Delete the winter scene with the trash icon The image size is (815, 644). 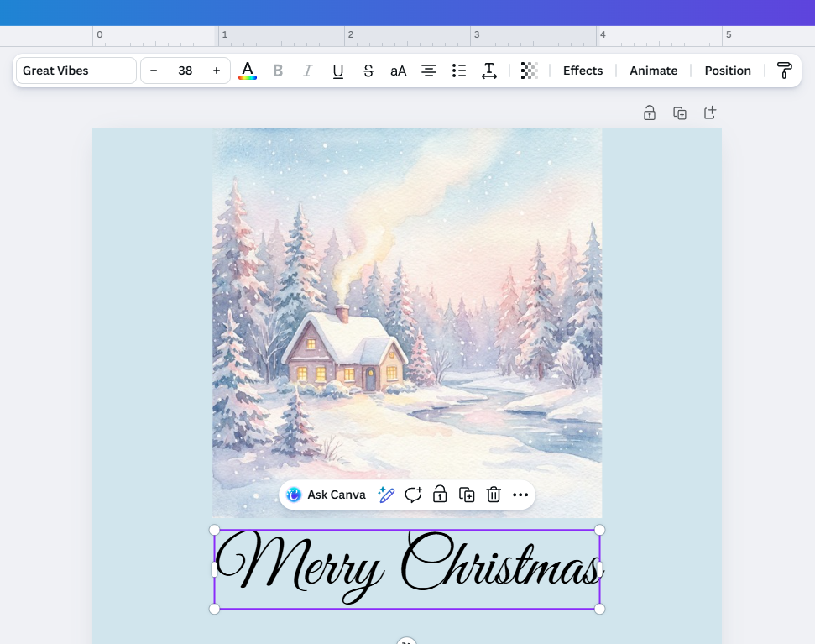tap(494, 495)
